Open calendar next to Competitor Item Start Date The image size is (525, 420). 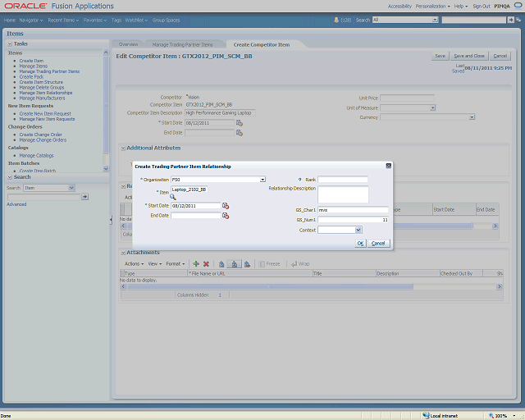tap(240, 122)
